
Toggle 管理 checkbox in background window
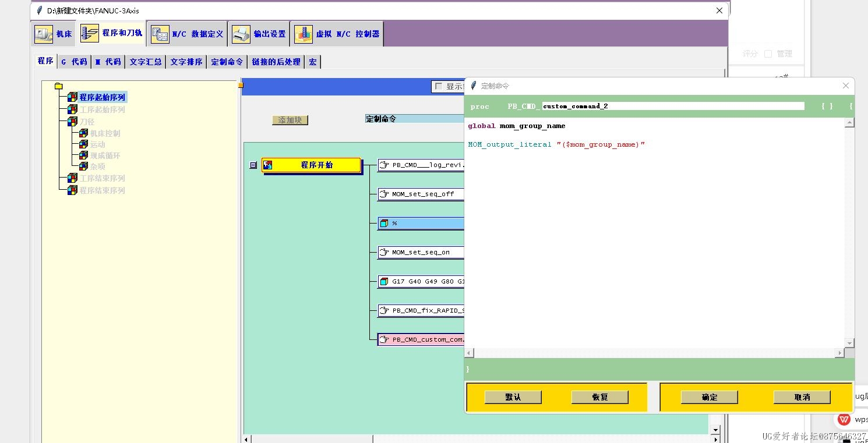click(768, 54)
